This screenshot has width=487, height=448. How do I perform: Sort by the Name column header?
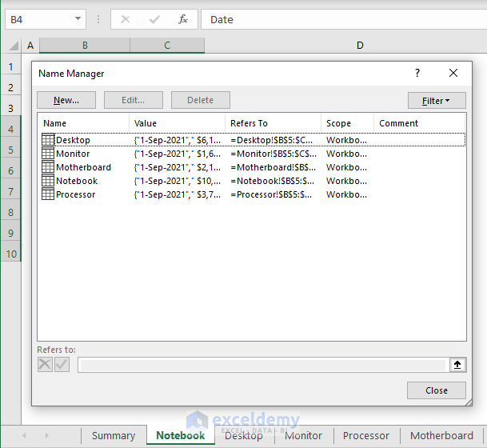pos(83,123)
